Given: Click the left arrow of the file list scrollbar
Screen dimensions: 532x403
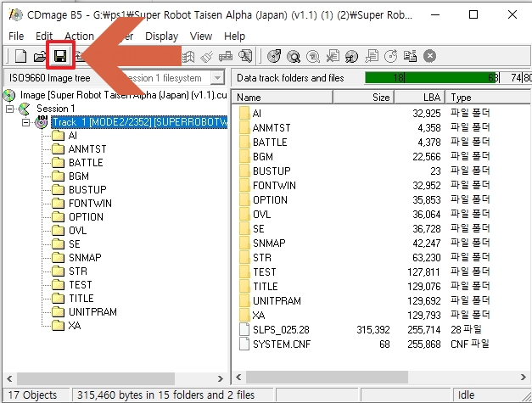Looking at the screenshot, I should pyautogui.click(x=239, y=377).
